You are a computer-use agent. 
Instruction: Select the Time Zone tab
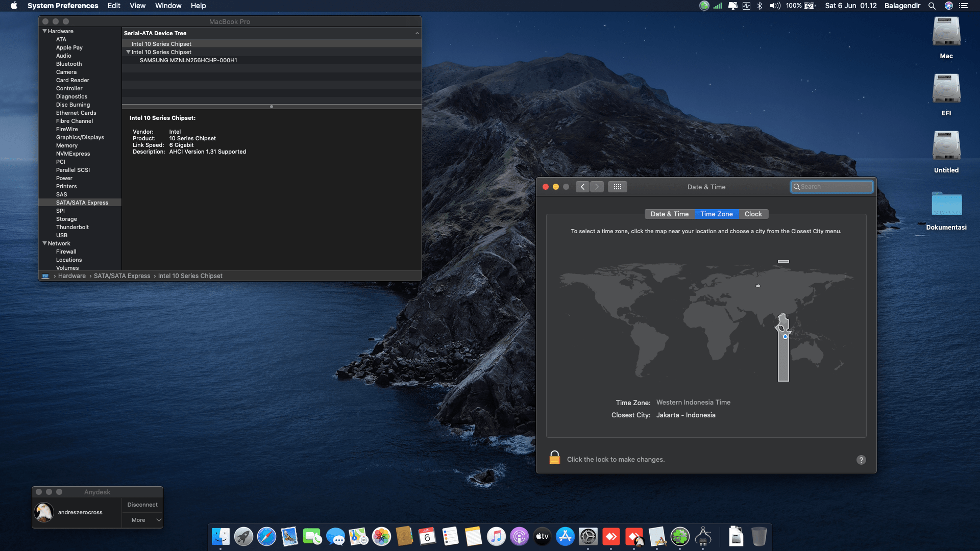[716, 214]
